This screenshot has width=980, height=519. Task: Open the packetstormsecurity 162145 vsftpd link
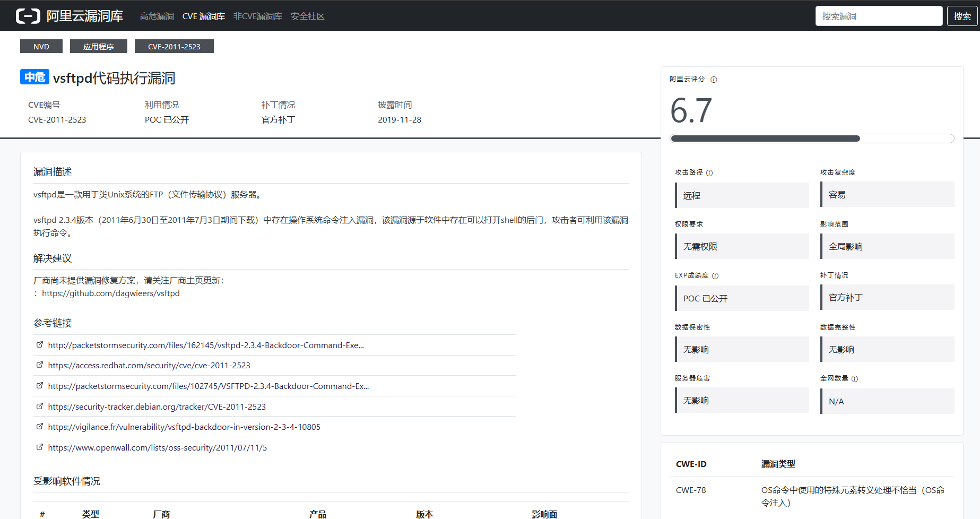(206, 345)
